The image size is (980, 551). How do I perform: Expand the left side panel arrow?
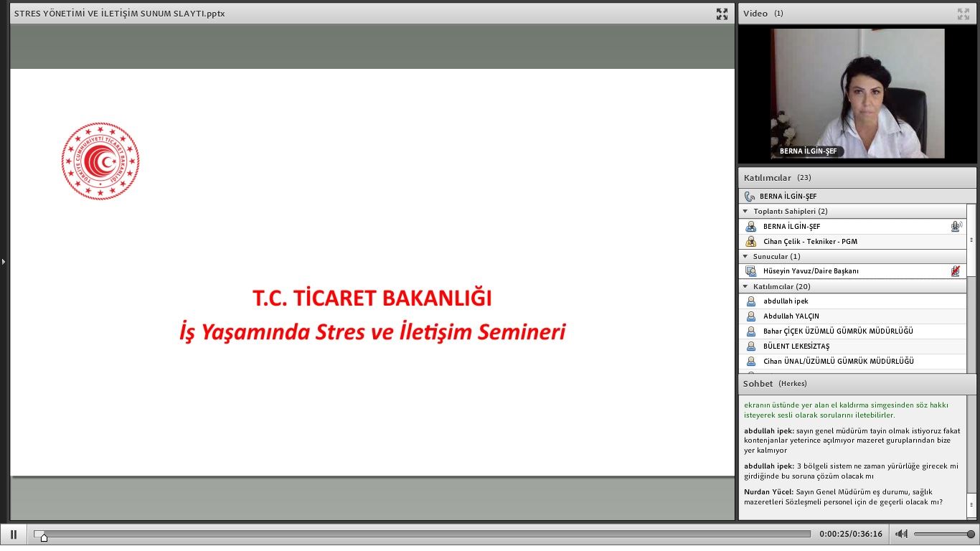click(x=4, y=262)
